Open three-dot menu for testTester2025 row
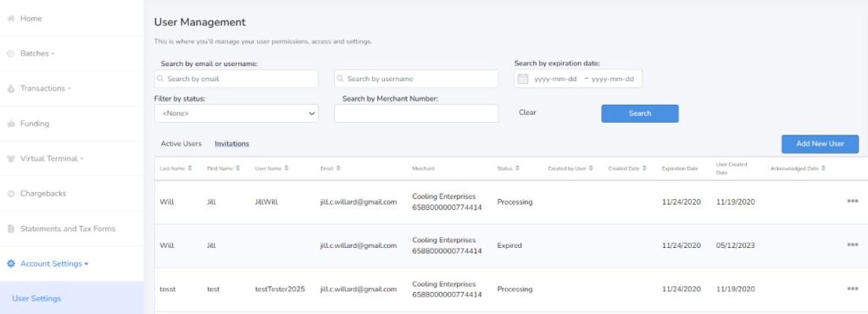 pyautogui.click(x=853, y=289)
